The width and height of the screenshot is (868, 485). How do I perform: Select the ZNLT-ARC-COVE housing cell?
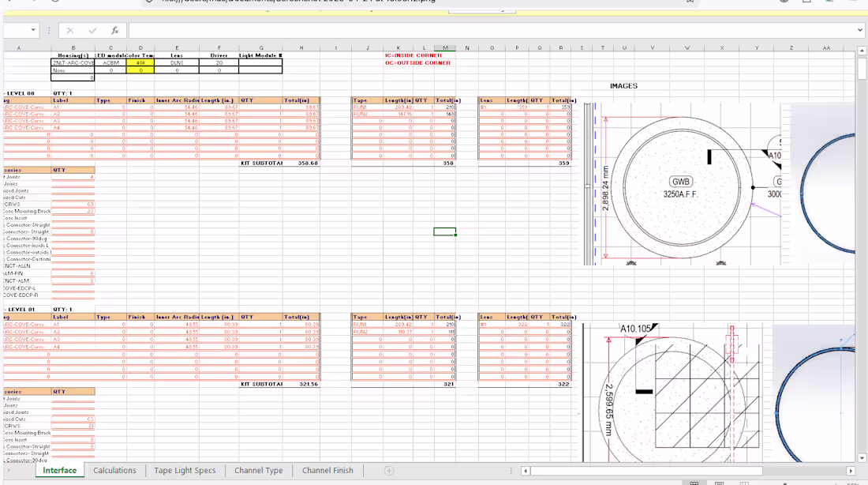click(73, 62)
